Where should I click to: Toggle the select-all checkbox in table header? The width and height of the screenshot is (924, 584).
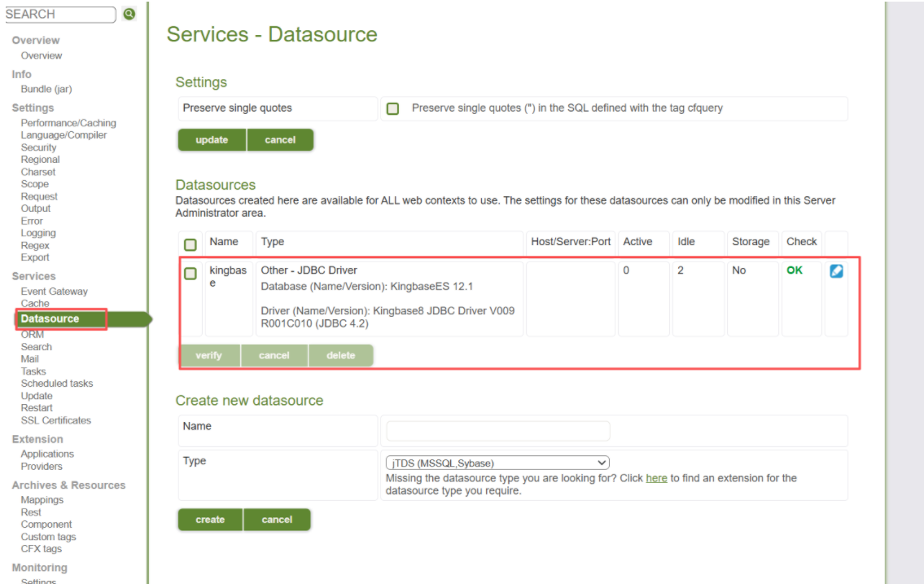(x=190, y=244)
